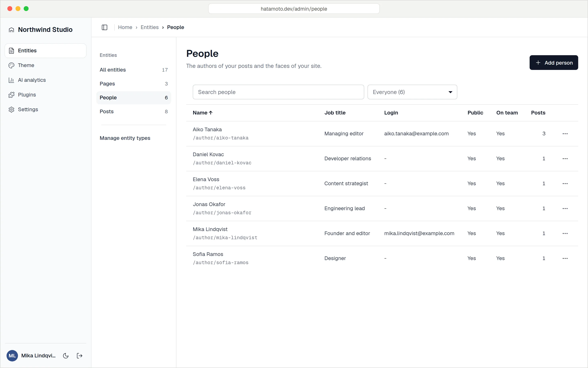The image size is (588, 368).
Task: Select Pages entity type
Action: (x=134, y=84)
